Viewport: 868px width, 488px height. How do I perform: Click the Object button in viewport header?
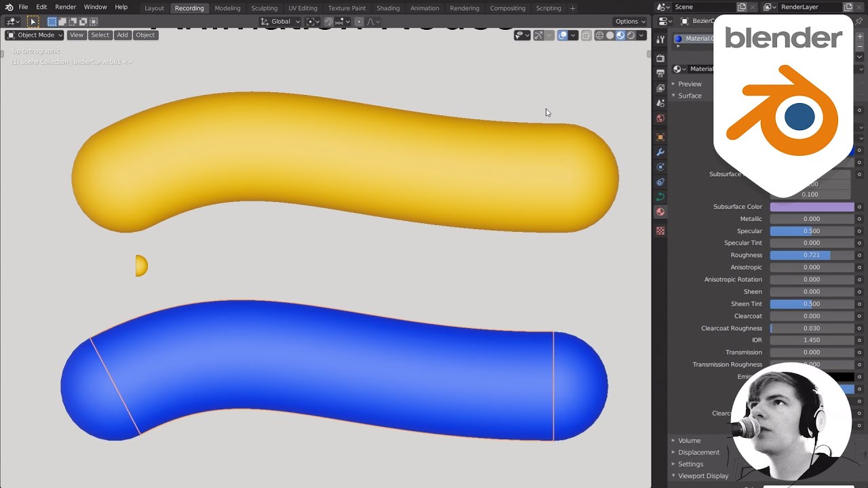[x=145, y=35]
